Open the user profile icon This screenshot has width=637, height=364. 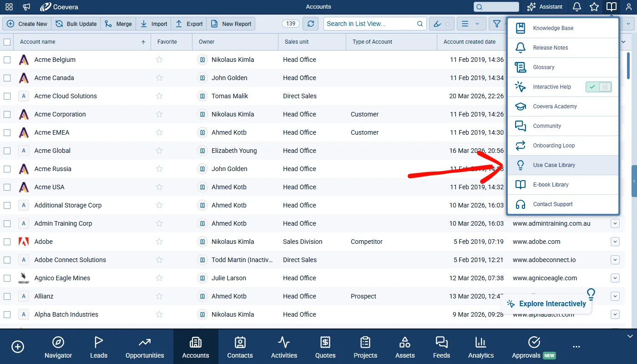[x=629, y=7]
